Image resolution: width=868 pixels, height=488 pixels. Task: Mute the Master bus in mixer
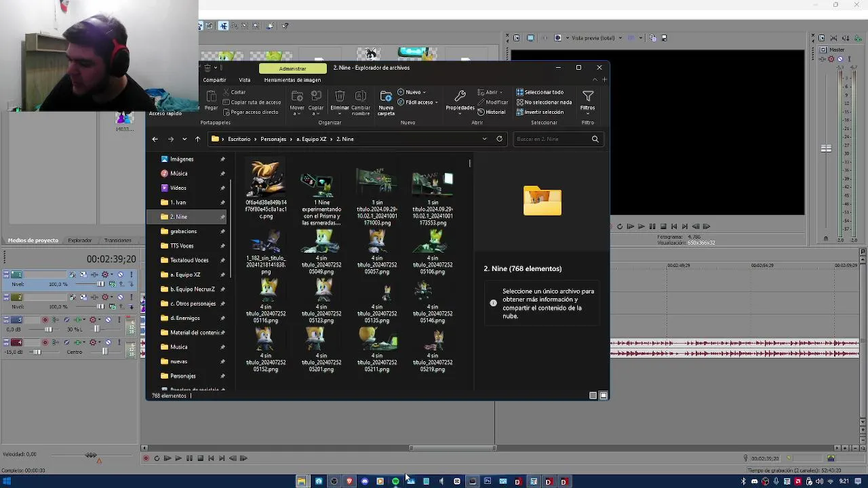(840, 59)
